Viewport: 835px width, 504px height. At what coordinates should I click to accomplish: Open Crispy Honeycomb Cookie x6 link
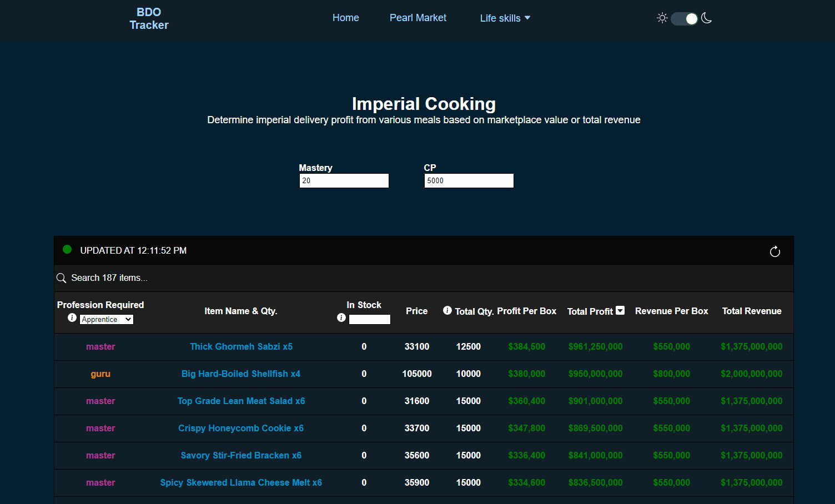(x=241, y=428)
